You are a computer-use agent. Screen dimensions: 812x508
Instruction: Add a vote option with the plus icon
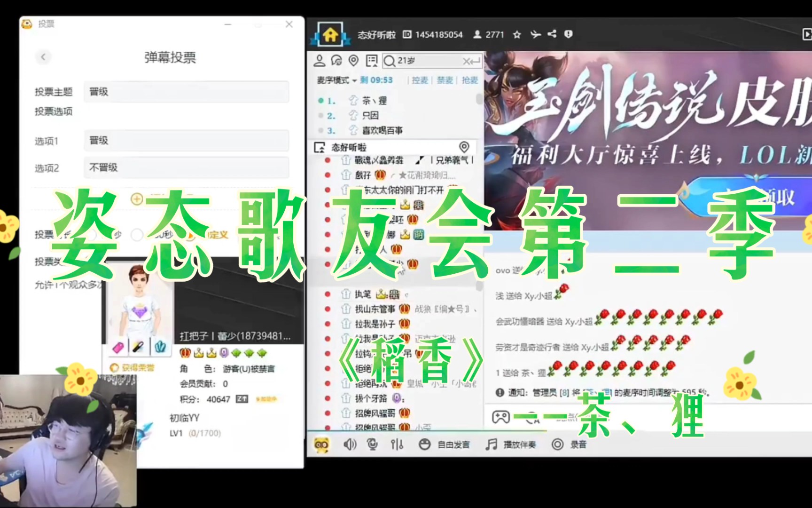pyautogui.click(x=136, y=199)
